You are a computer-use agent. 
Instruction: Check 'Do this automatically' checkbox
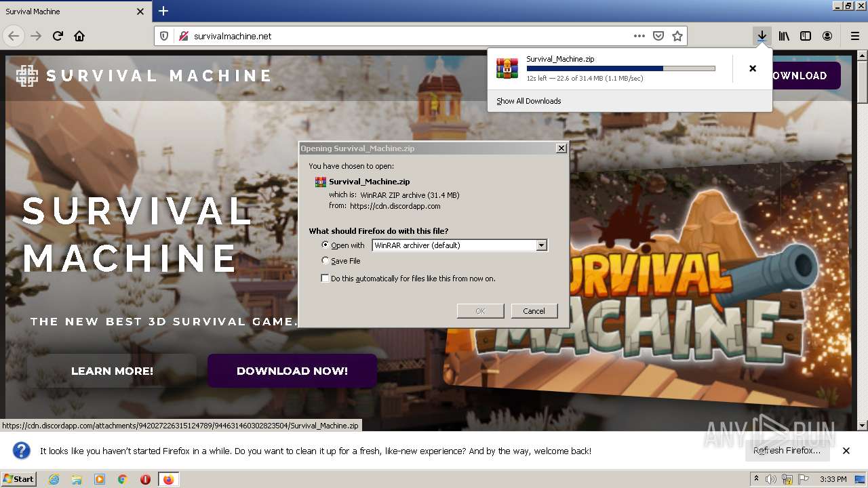pyautogui.click(x=325, y=279)
